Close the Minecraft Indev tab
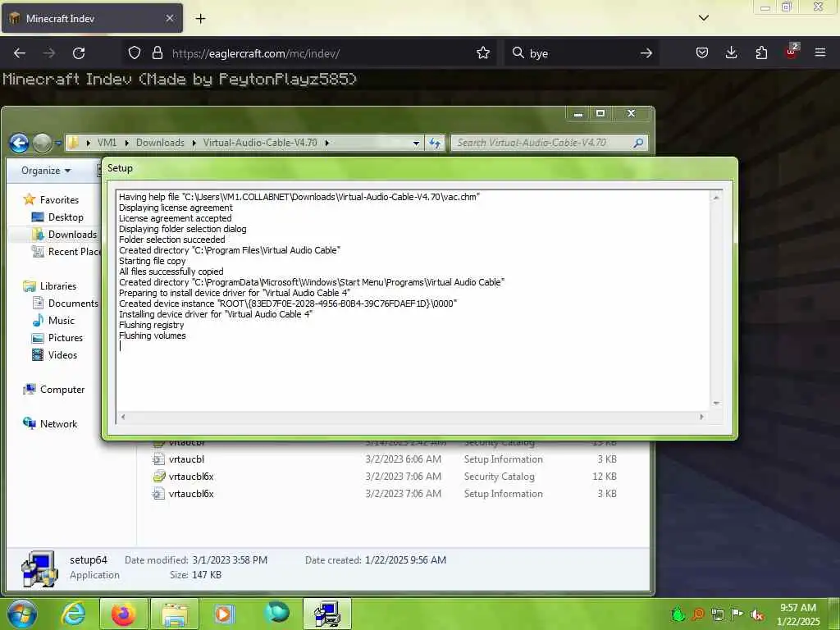Screen dimensions: 840x630 (169, 18)
